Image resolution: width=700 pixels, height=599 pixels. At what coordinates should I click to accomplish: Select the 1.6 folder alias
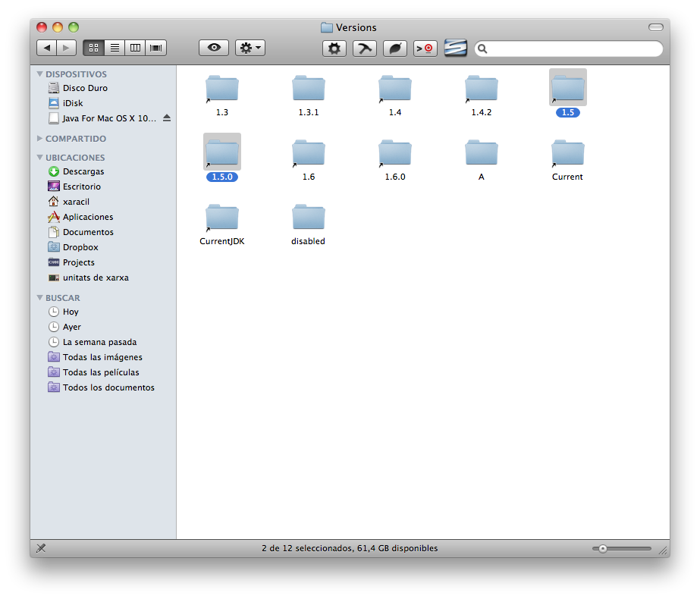click(x=309, y=153)
